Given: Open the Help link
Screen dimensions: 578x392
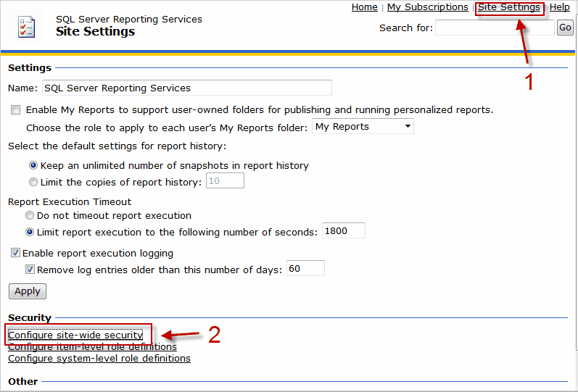Looking at the screenshot, I should point(559,7).
